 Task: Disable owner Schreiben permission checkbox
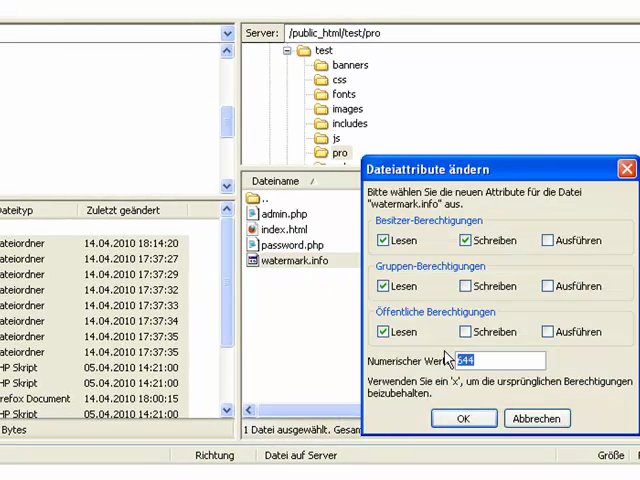(465, 240)
